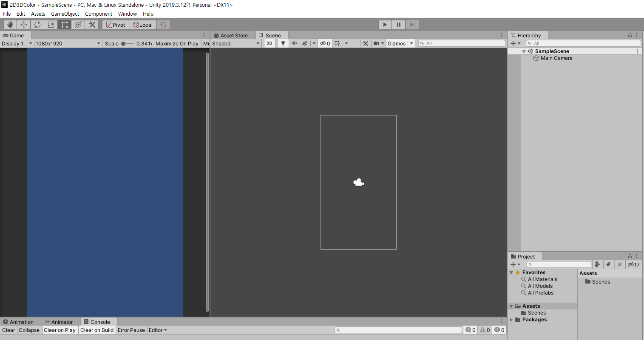Toggle Local handle rotation

point(143,25)
